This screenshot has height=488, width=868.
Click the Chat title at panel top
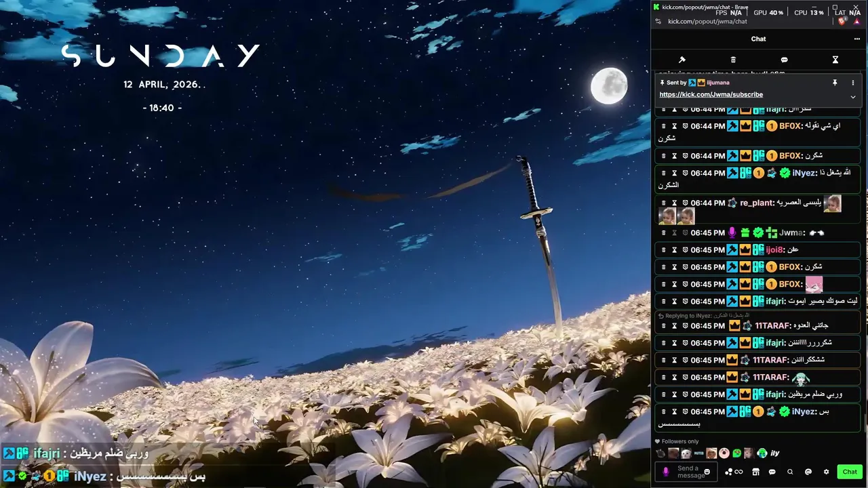coord(758,39)
